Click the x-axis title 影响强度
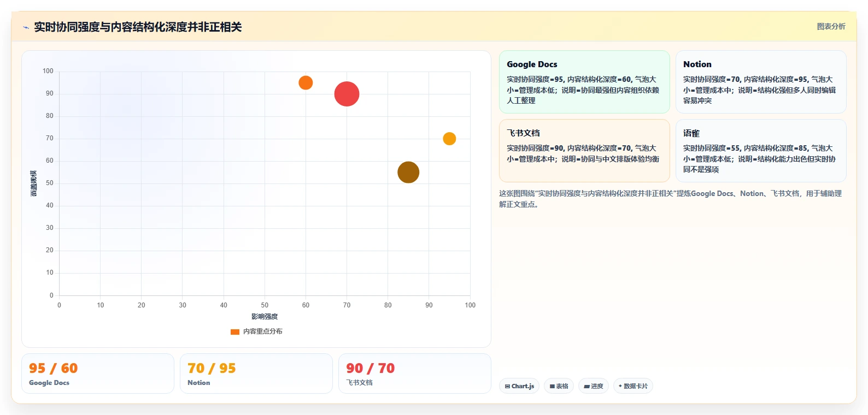Screen dimensions: 868x415 click(265, 317)
